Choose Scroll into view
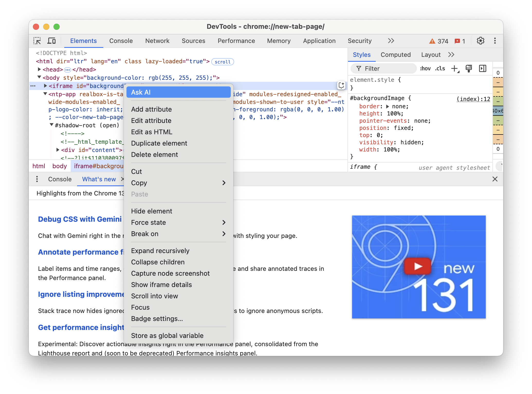 coord(178,296)
